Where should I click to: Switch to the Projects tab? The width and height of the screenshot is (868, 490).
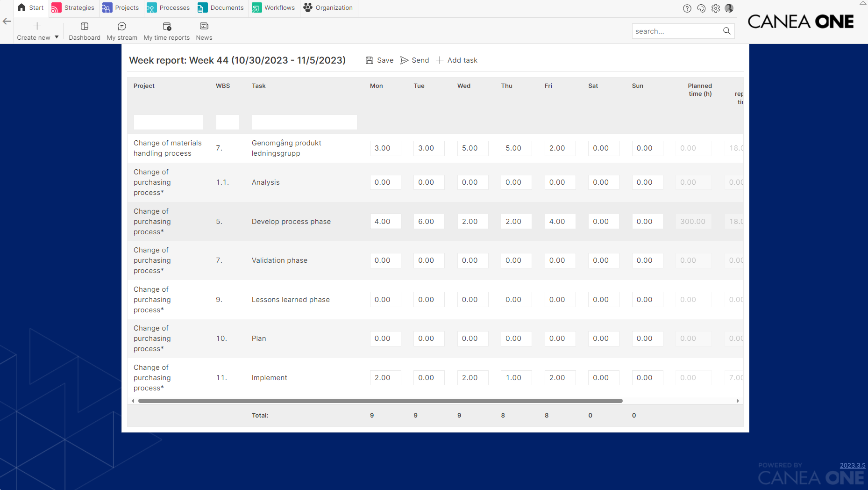pyautogui.click(x=121, y=8)
